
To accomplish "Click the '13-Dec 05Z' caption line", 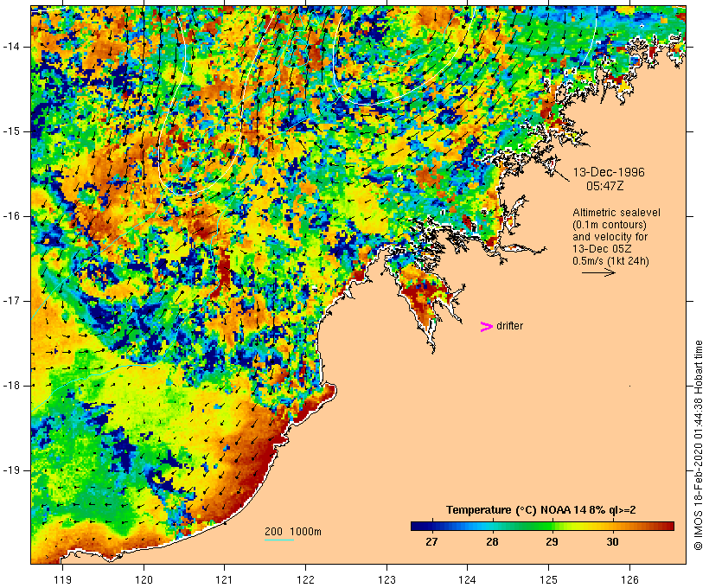I will [x=602, y=249].
